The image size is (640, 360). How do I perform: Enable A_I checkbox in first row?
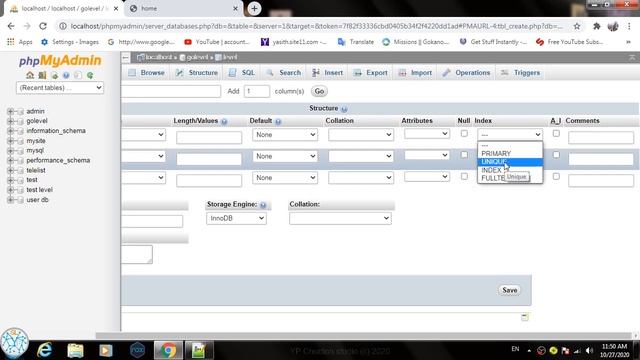556,133
